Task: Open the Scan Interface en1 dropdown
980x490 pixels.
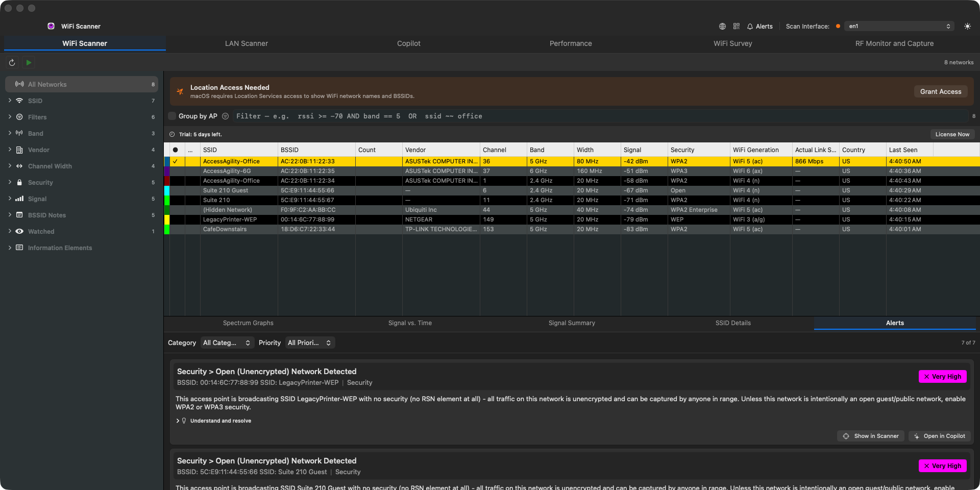Action: (x=899, y=26)
